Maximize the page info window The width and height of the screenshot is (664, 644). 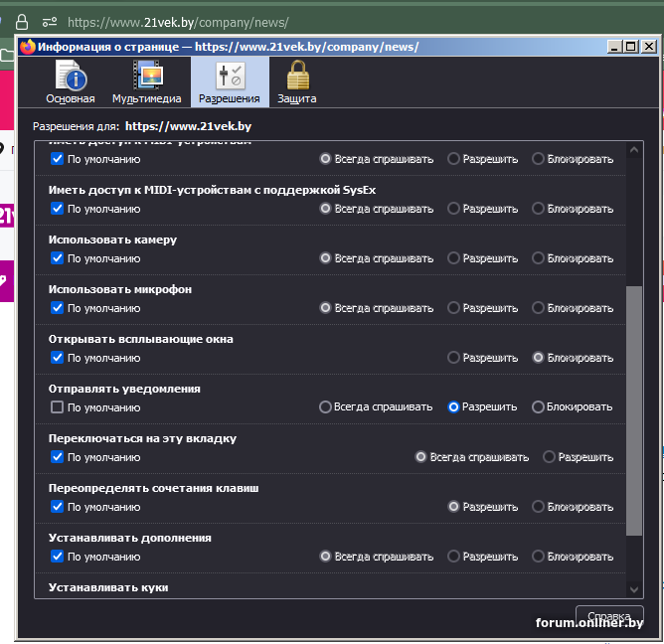tap(631, 46)
